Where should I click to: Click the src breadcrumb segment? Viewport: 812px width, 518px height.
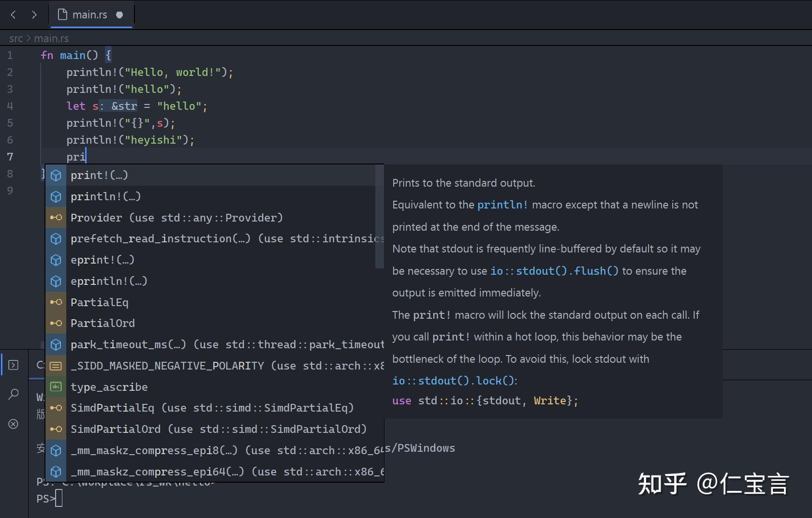click(16, 38)
